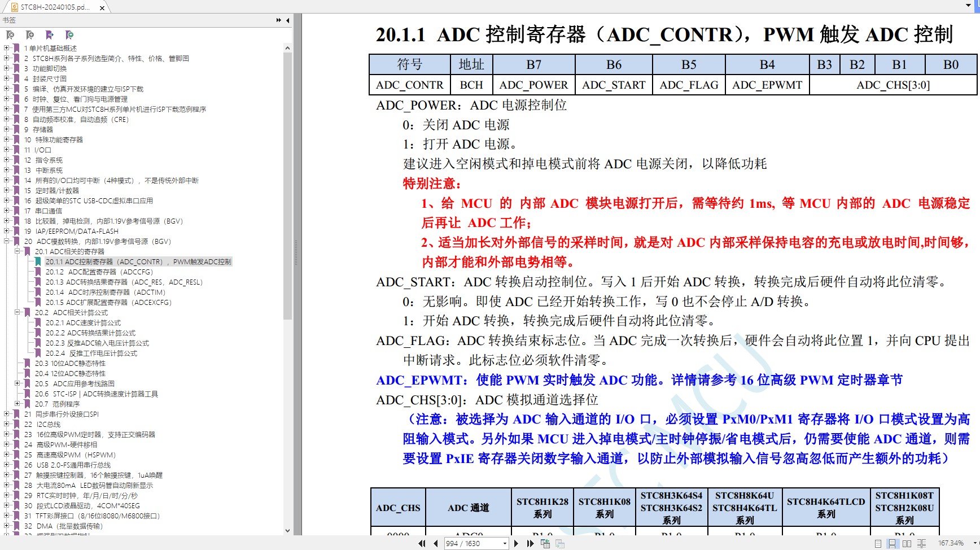
Task: Click the bookmarks panel scrollbar down arrow
Action: pos(287,530)
